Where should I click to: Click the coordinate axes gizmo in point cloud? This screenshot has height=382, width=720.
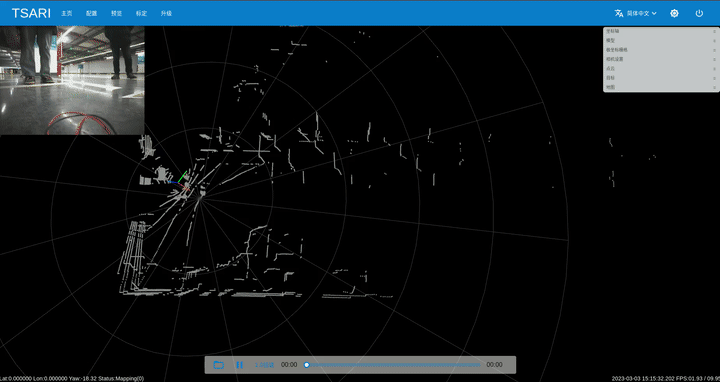[181, 180]
